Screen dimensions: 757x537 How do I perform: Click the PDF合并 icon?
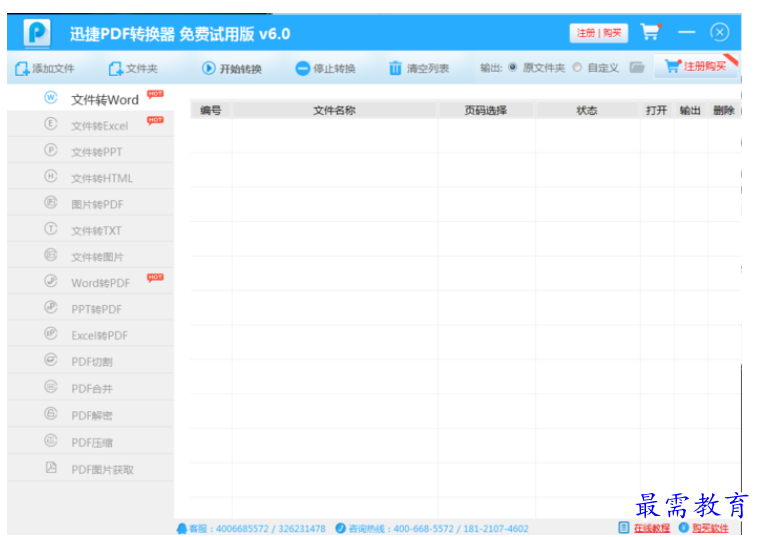click(51, 386)
